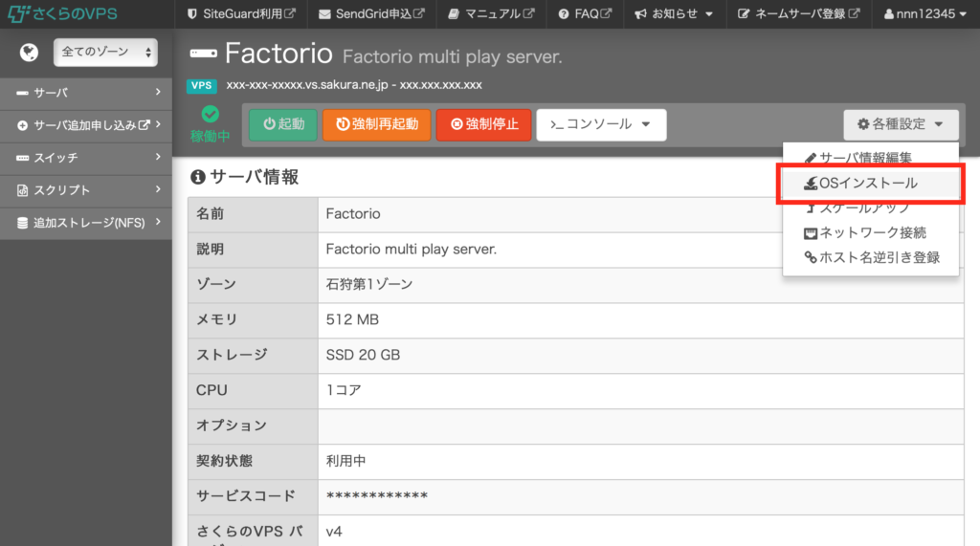This screenshot has height=546, width=980.
Task: Open SiteGuard利用 link
Action: click(241, 13)
